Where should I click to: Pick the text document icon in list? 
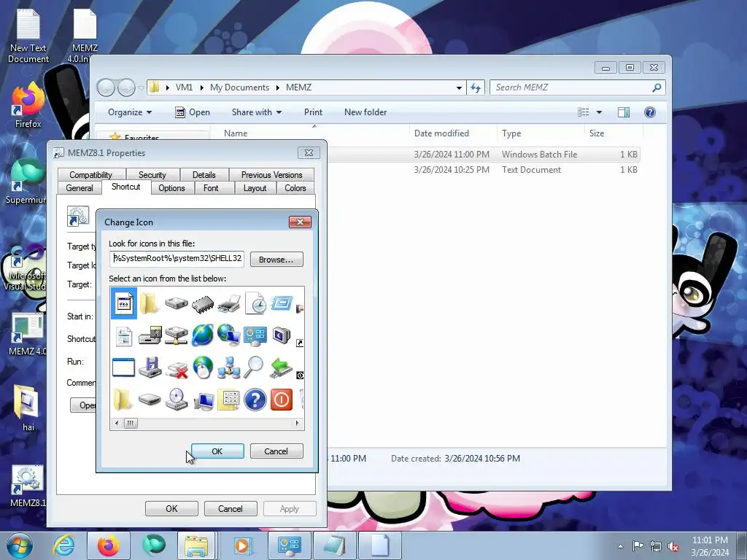[124, 335]
